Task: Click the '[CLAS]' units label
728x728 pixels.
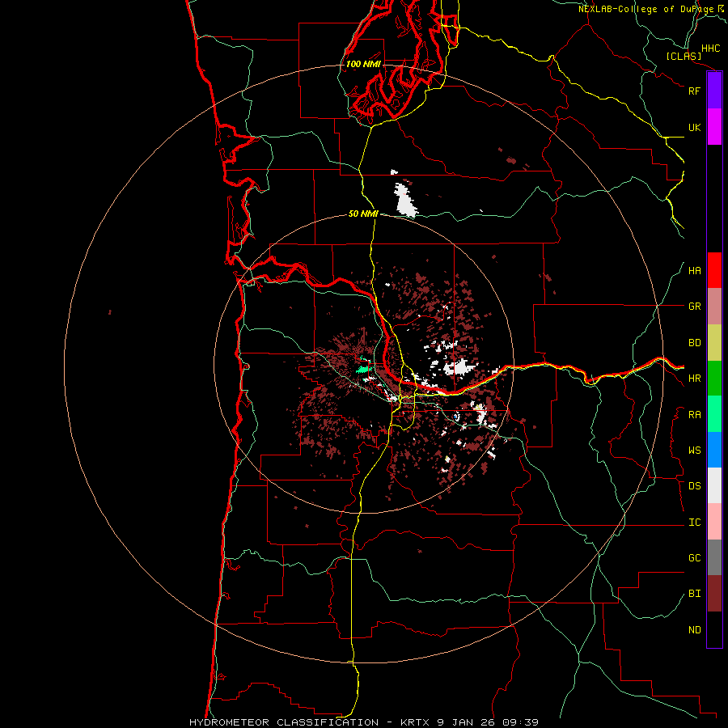Action: [684, 56]
